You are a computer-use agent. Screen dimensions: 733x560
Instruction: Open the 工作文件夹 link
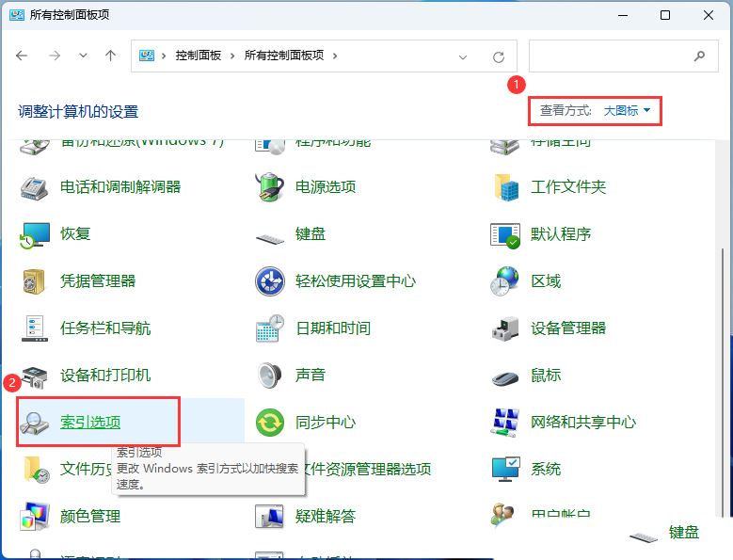click(568, 187)
